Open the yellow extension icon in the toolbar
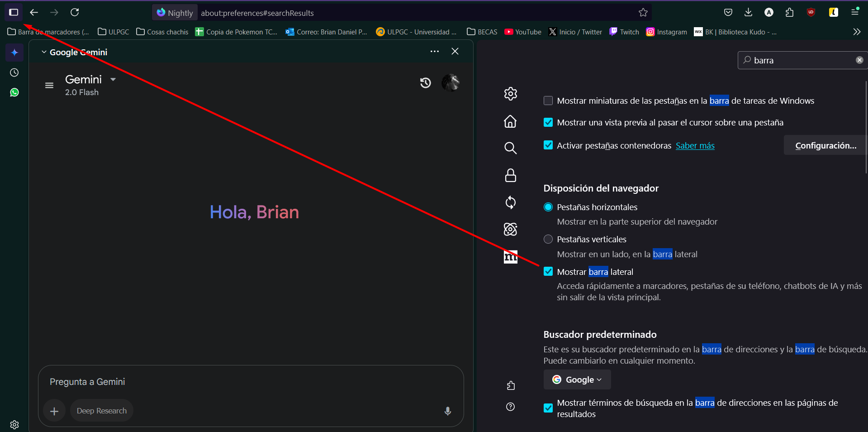The image size is (868, 432). (833, 12)
